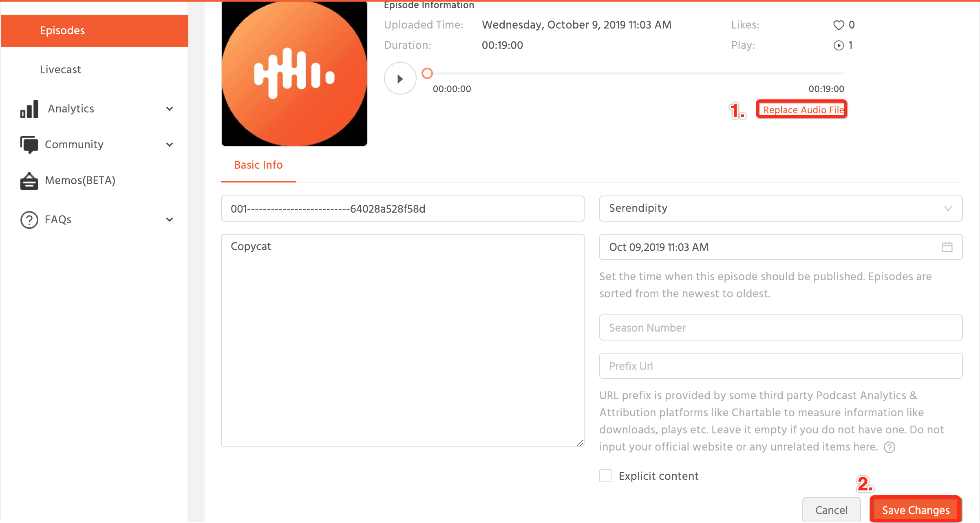Click the Replace Audio File link
The height and width of the screenshot is (523, 980).
point(802,110)
